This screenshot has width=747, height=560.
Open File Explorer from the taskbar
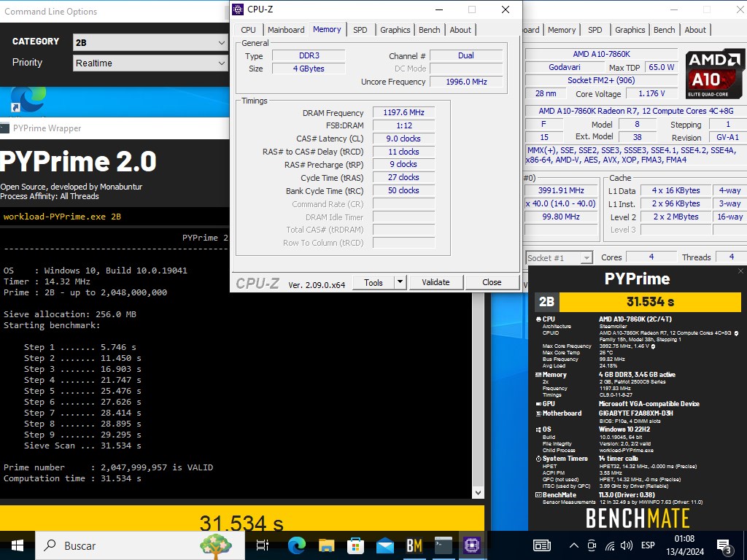pos(326,545)
